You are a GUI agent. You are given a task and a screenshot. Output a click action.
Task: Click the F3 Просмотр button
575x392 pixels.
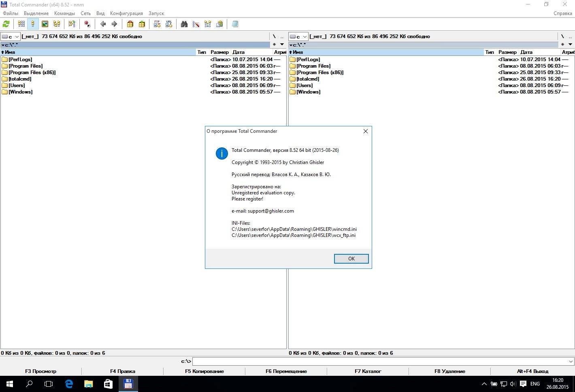pos(41,371)
